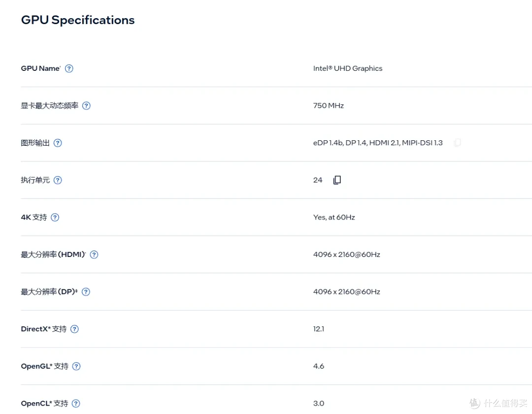Select HDMI resolution 4096 x 2160@60Hz

[x=346, y=255]
